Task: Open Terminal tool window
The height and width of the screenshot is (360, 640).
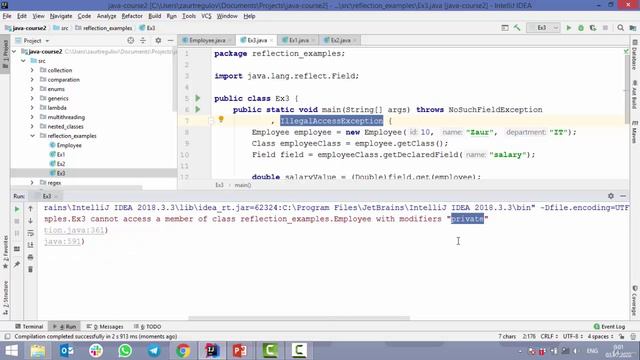Action: (x=29, y=327)
